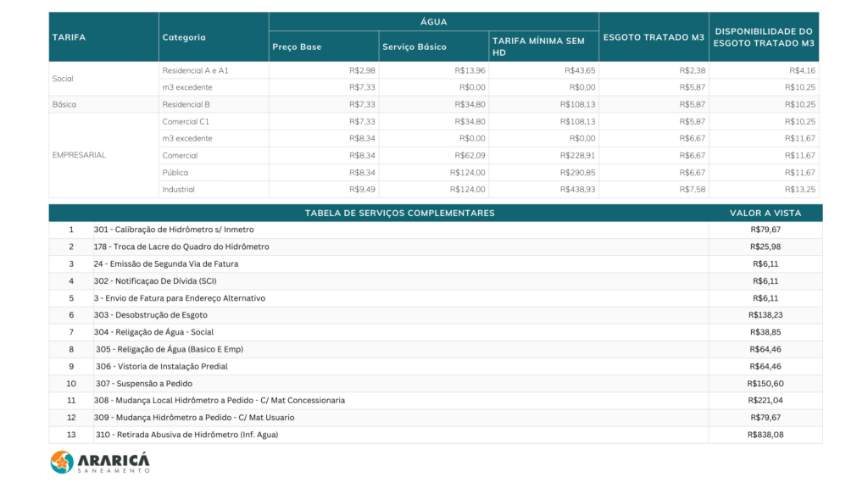Viewport: 868px width, 488px height.
Task: Click the ESGOTO TRATADO M3 header
Action: (654, 37)
